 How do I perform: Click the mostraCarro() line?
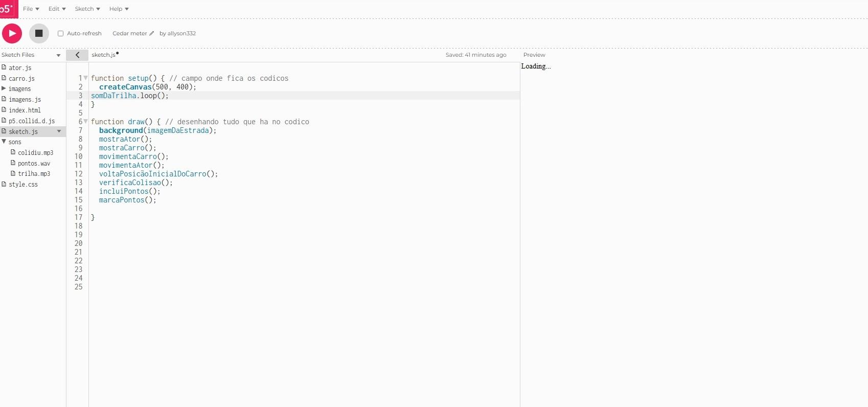(128, 148)
